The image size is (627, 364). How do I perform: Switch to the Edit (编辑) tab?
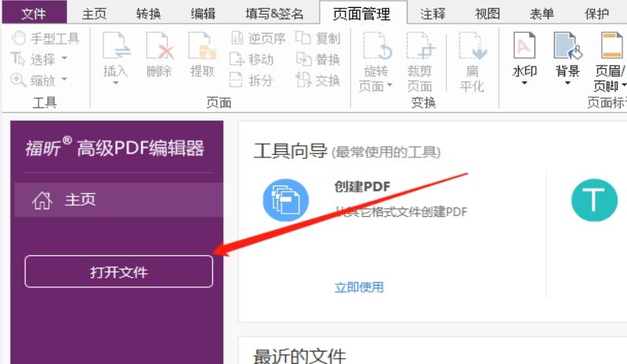click(x=203, y=14)
